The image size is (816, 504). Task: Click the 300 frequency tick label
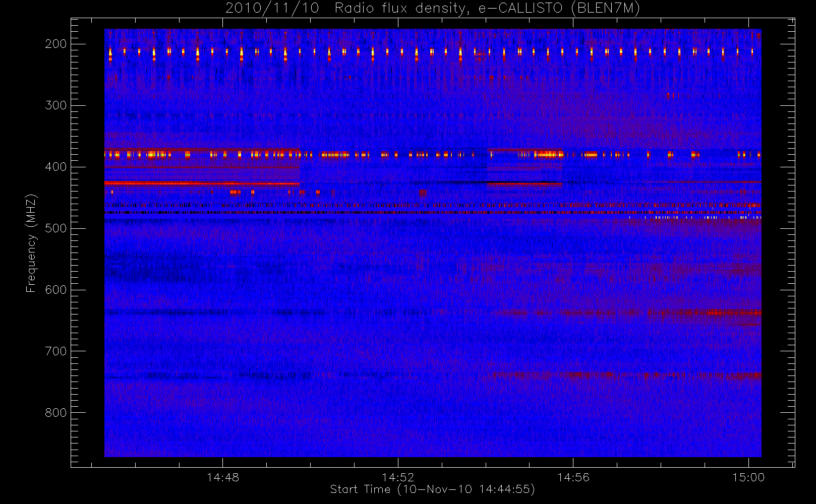point(56,105)
